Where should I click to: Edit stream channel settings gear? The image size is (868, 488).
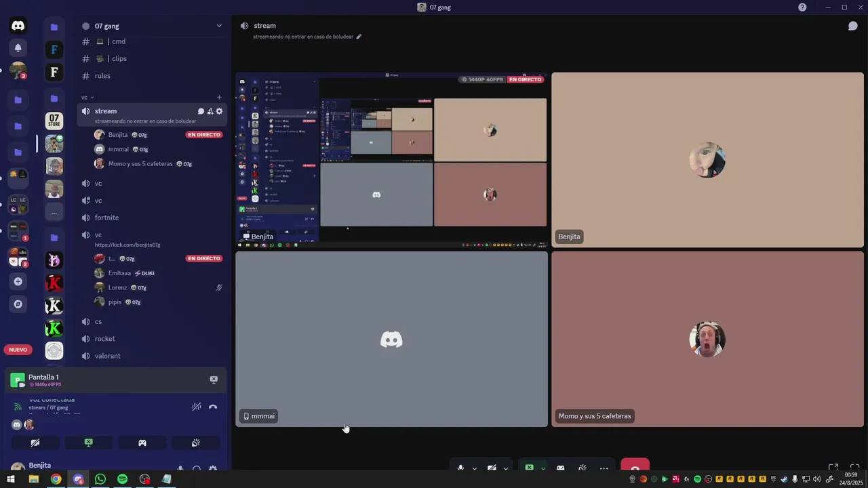[x=219, y=111]
